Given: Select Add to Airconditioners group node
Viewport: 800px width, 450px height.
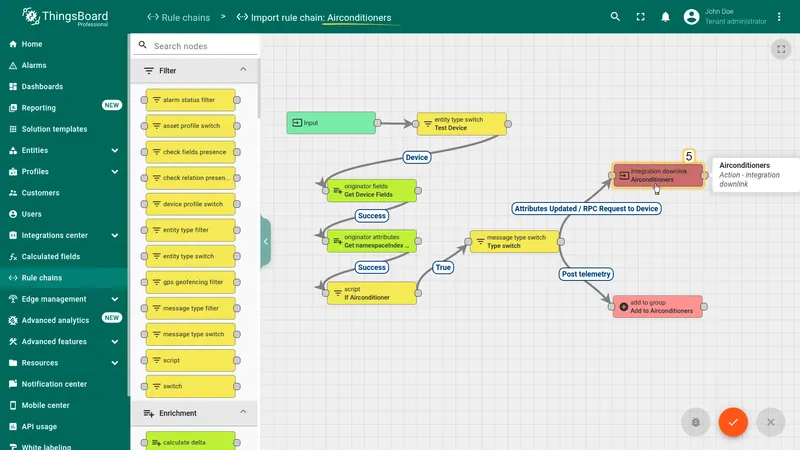Looking at the screenshot, I should click(x=658, y=307).
